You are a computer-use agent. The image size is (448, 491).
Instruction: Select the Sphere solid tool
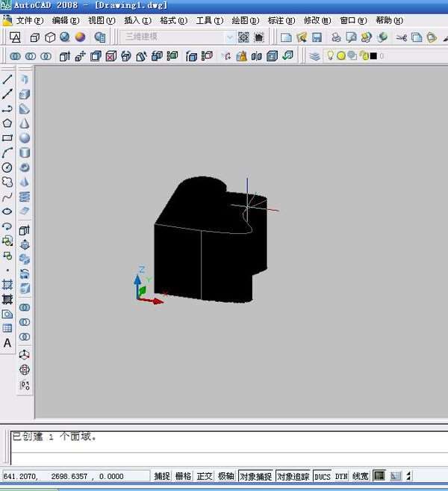(x=25, y=138)
